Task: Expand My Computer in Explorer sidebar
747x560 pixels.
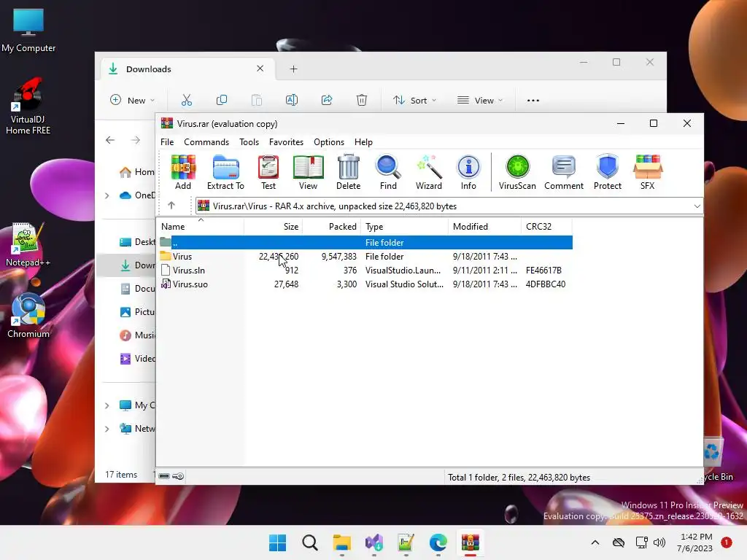Action: [107, 405]
